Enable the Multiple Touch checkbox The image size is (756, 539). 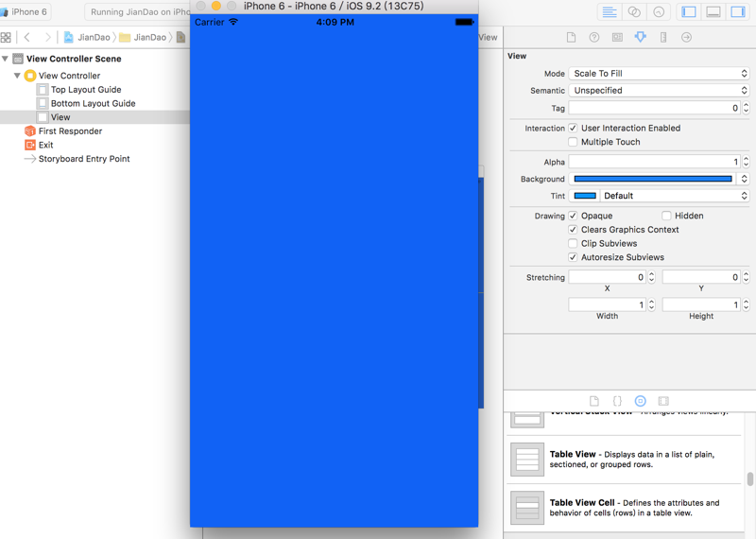click(573, 142)
